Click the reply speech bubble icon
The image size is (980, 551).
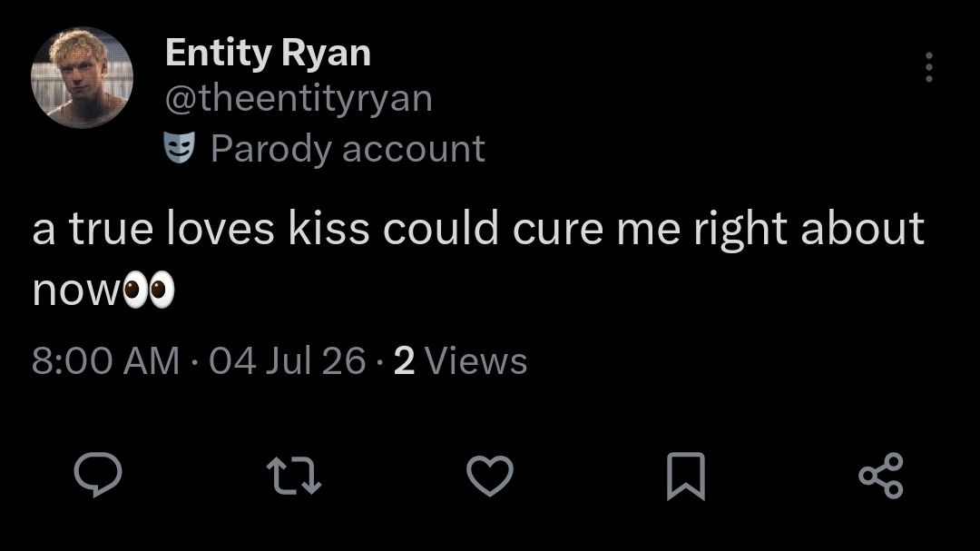pyautogui.click(x=98, y=475)
